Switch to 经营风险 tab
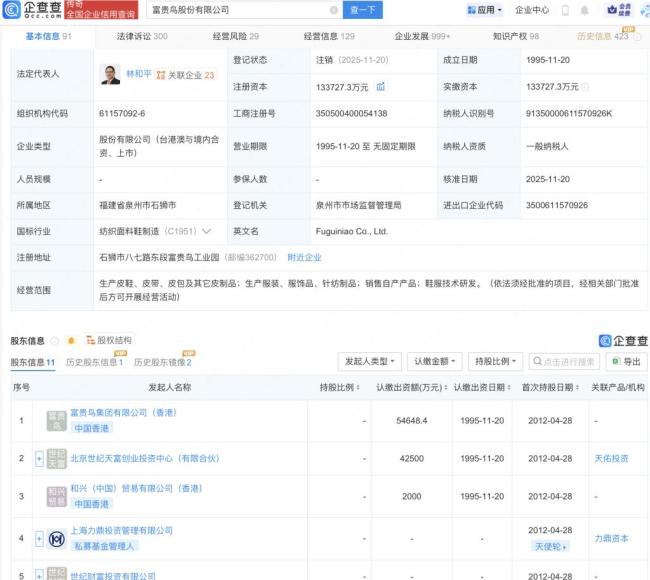Viewport: 650px width, 580px height. pyautogui.click(x=235, y=36)
